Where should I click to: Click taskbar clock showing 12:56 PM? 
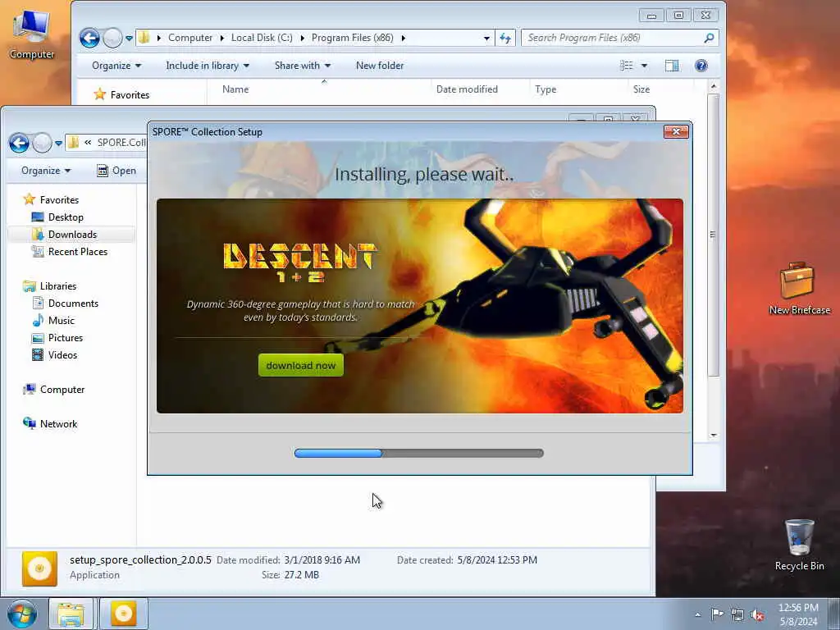(x=797, y=614)
